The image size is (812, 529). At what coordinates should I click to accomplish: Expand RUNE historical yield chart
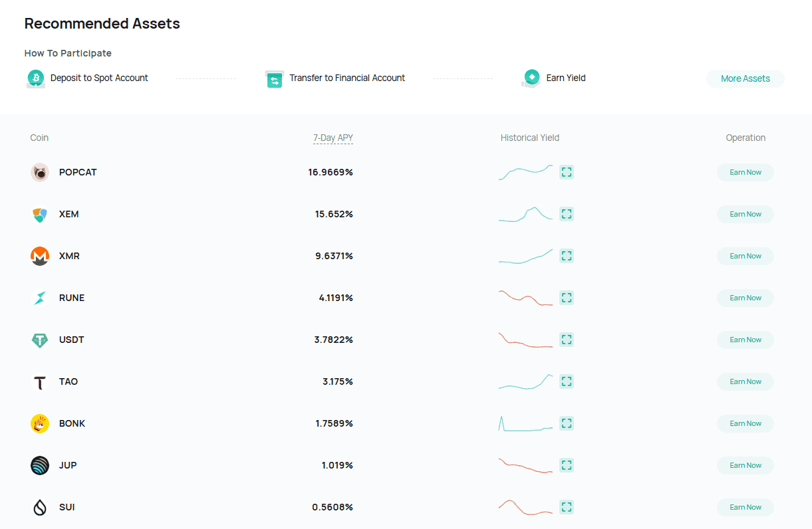(x=567, y=298)
